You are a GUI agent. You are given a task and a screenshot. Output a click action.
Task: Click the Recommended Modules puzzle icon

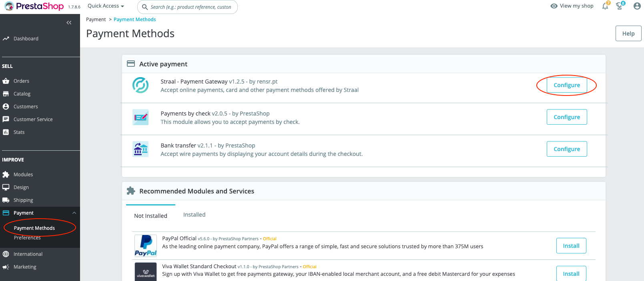[131, 191]
